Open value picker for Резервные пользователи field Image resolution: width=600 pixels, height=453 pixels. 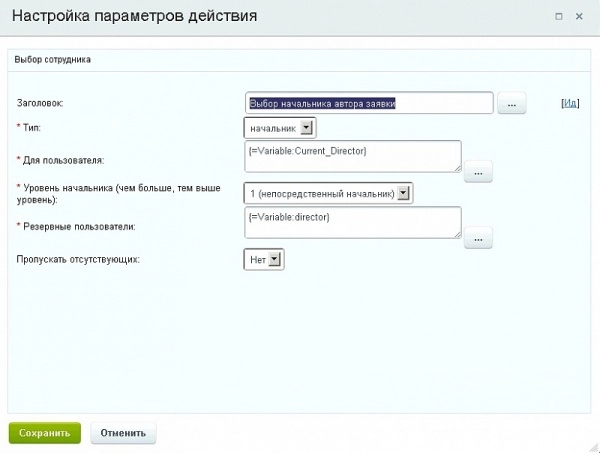[478, 237]
